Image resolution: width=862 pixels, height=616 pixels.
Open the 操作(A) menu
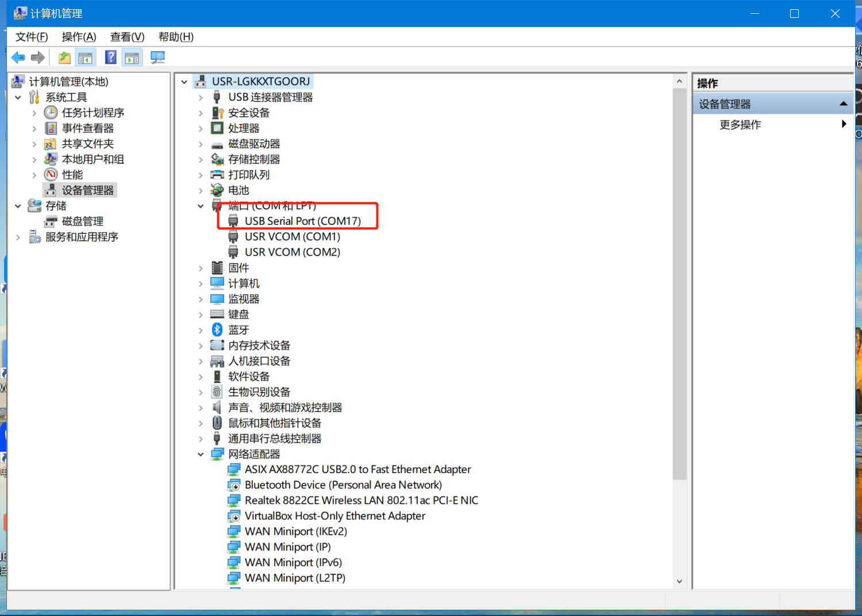pyautogui.click(x=79, y=37)
